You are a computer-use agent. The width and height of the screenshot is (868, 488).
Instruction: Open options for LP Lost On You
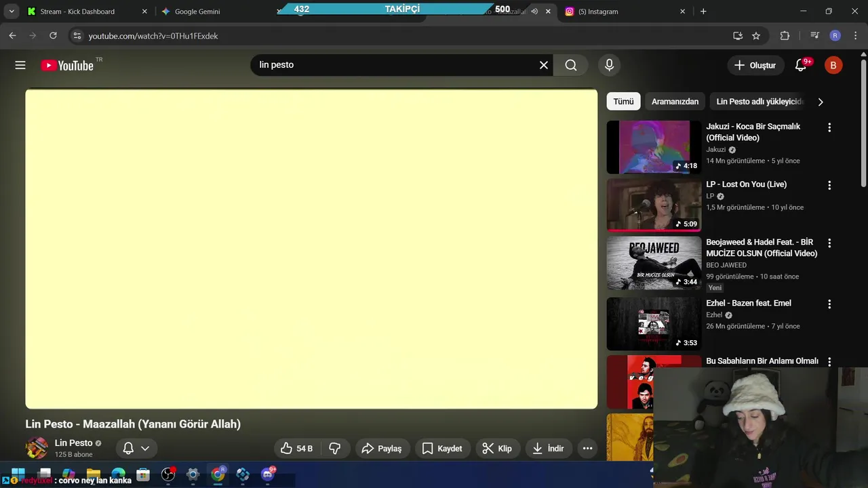[829, 185]
